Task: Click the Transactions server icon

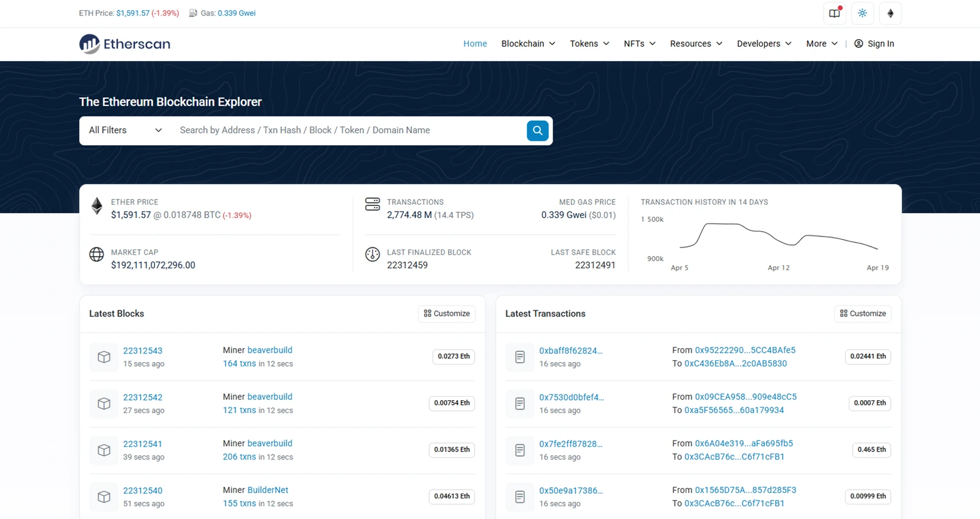Action: (373, 204)
